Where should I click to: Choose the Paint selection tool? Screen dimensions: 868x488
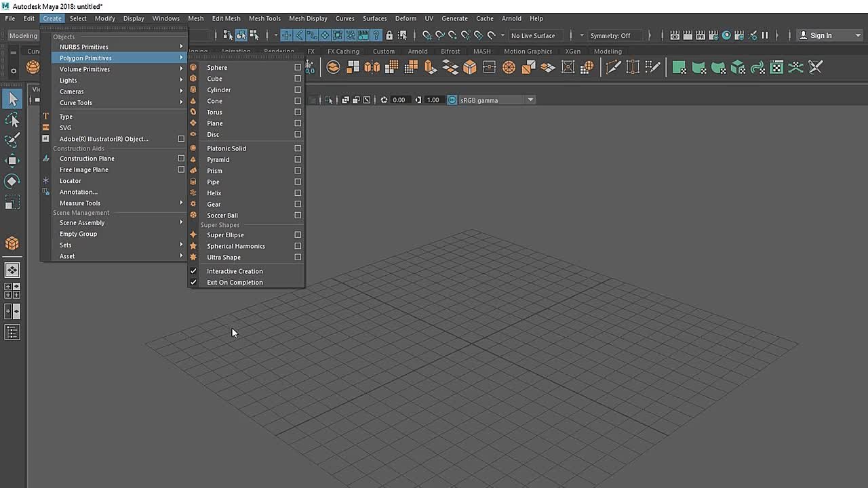[12, 140]
